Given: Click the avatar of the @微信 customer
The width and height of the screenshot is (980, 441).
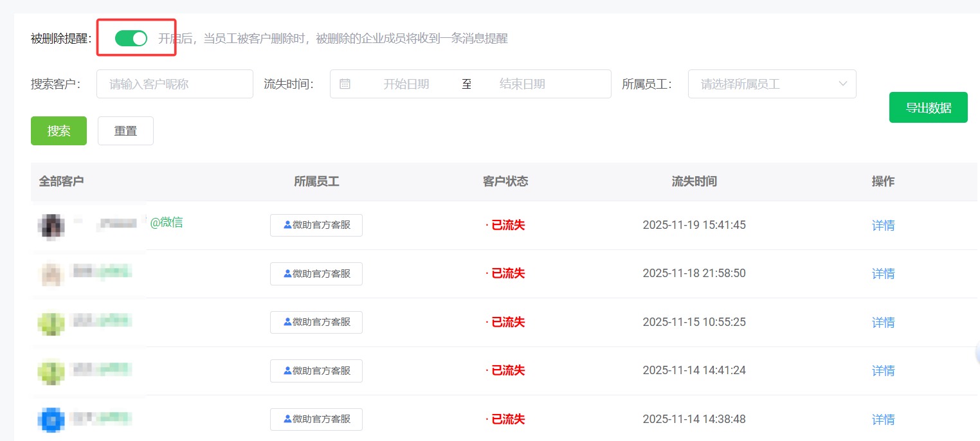Looking at the screenshot, I should click(x=51, y=226).
